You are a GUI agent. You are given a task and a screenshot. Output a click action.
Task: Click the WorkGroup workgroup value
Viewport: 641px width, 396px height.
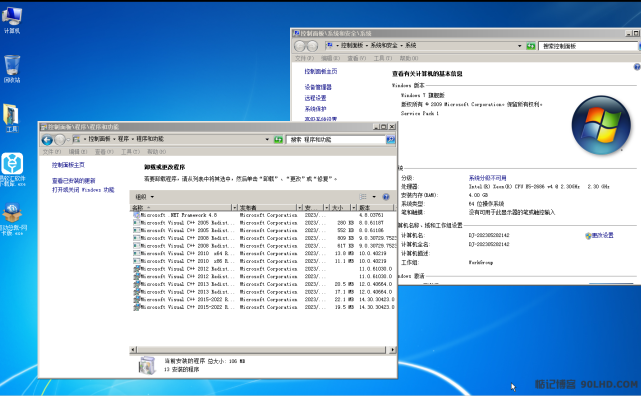[x=481, y=262]
